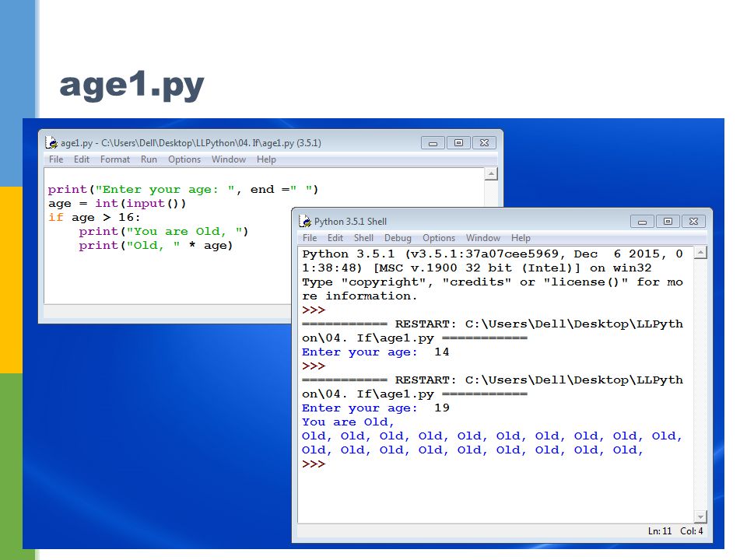Screen dimensions: 747x560
Task: Click Shell scrollbar up arrow
Action: 700,252
